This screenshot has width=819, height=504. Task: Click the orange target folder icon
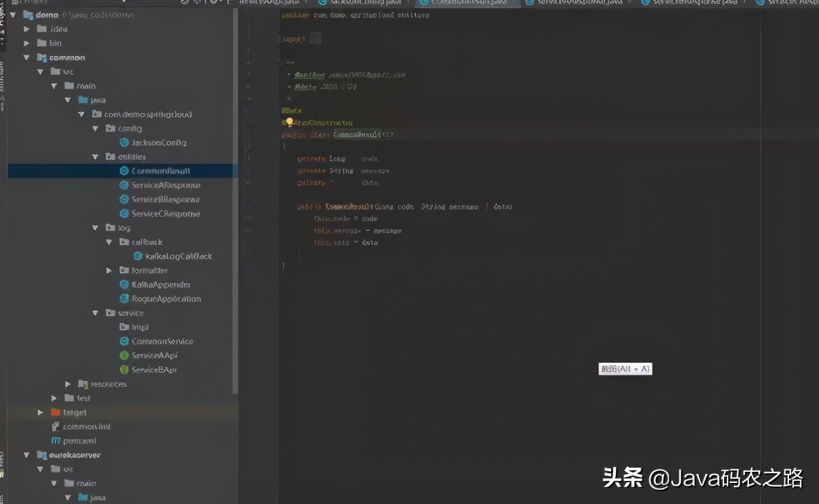pyautogui.click(x=55, y=413)
